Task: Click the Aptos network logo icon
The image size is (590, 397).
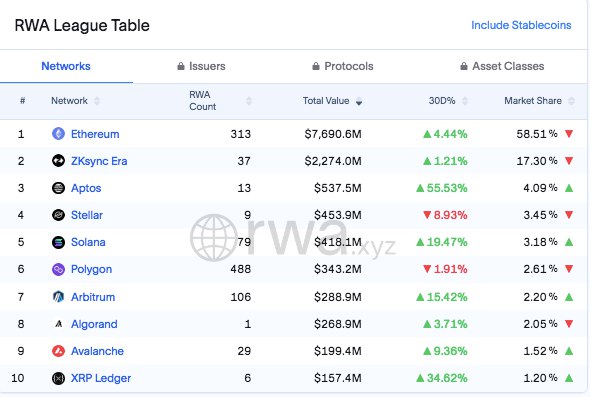Action: click(58, 188)
